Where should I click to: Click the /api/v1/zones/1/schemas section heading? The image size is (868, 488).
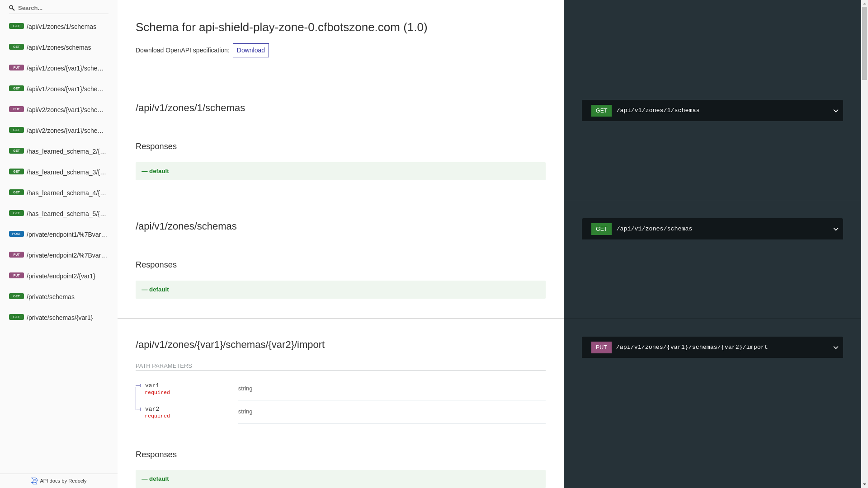[190, 108]
